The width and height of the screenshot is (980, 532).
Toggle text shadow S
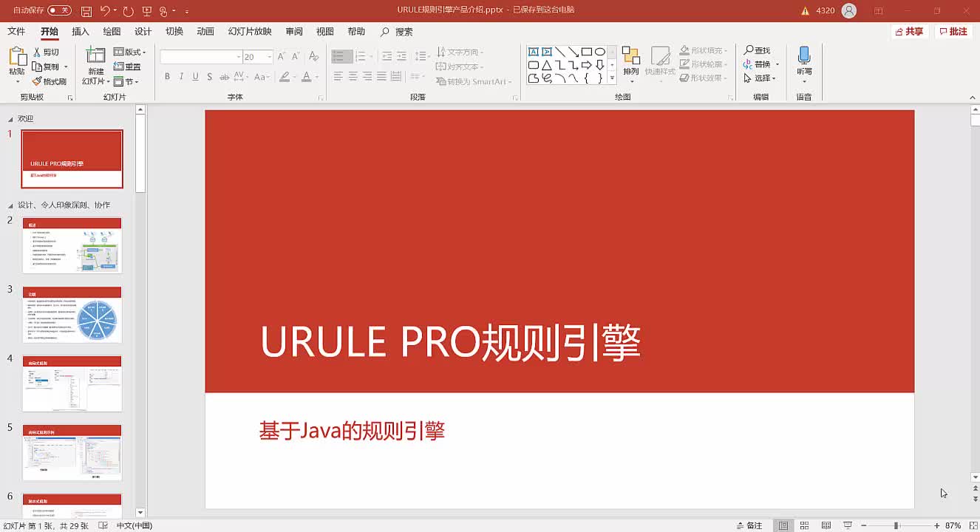(x=210, y=77)
